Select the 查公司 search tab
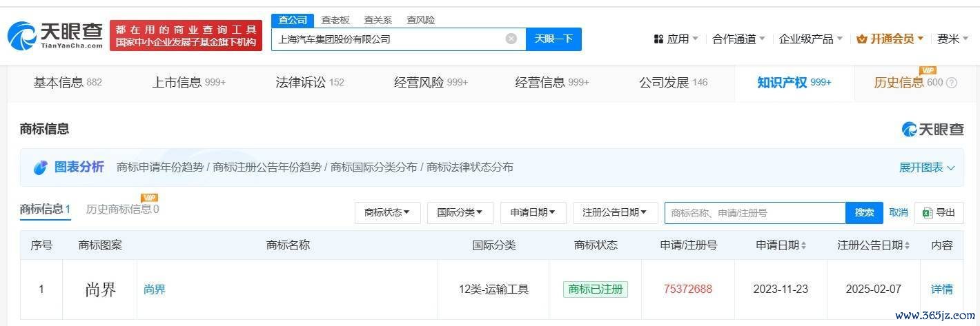The width and height of the screenshot is (980, 326). 293,20
